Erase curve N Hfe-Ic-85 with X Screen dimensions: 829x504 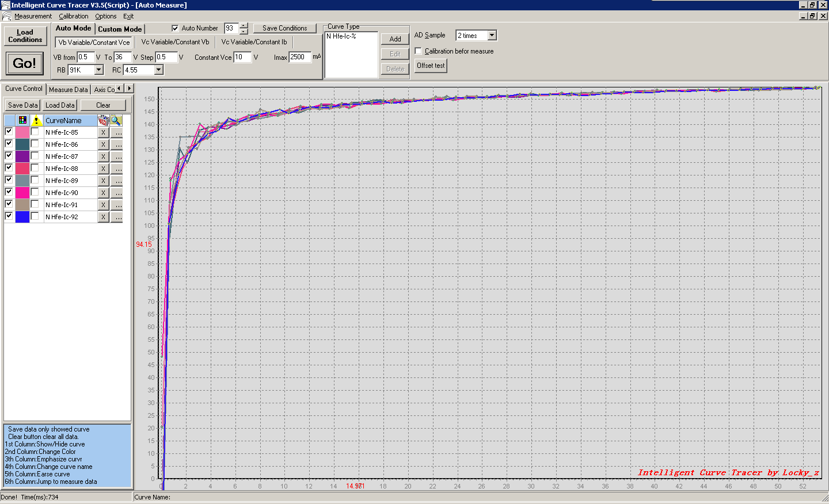pos(103,132)
